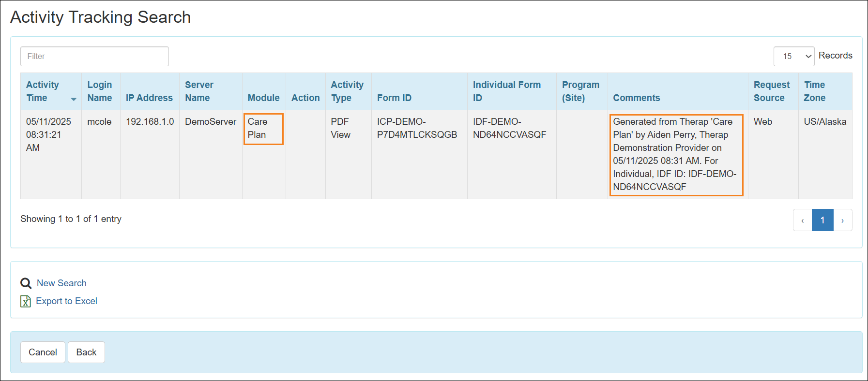Select the DemoServer cell
This screenshot has height=381, width=868.
[211, 154]
